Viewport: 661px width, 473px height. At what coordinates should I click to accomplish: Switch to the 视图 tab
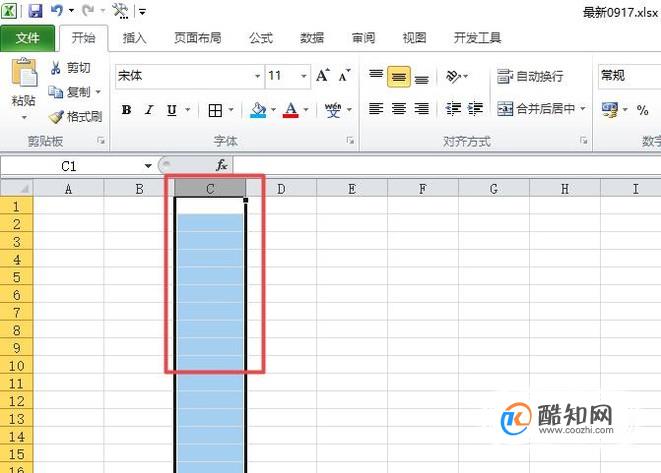[414, 38]
